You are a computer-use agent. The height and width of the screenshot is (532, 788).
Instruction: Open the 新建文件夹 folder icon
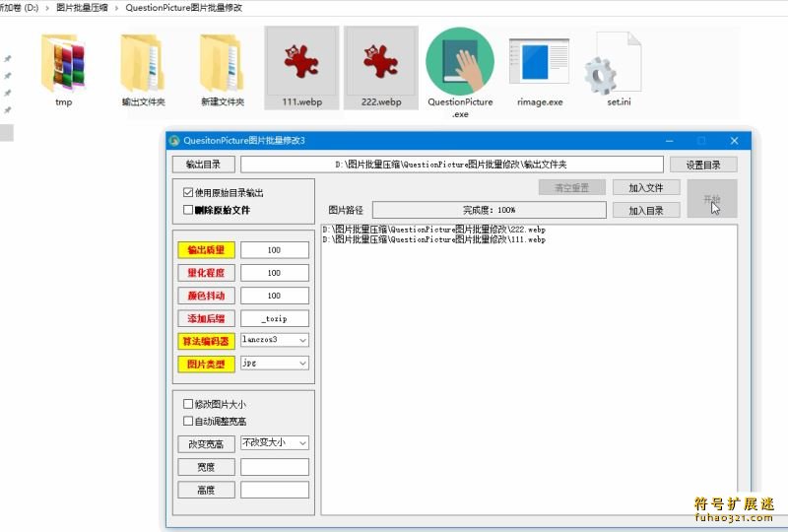point(222,64)
